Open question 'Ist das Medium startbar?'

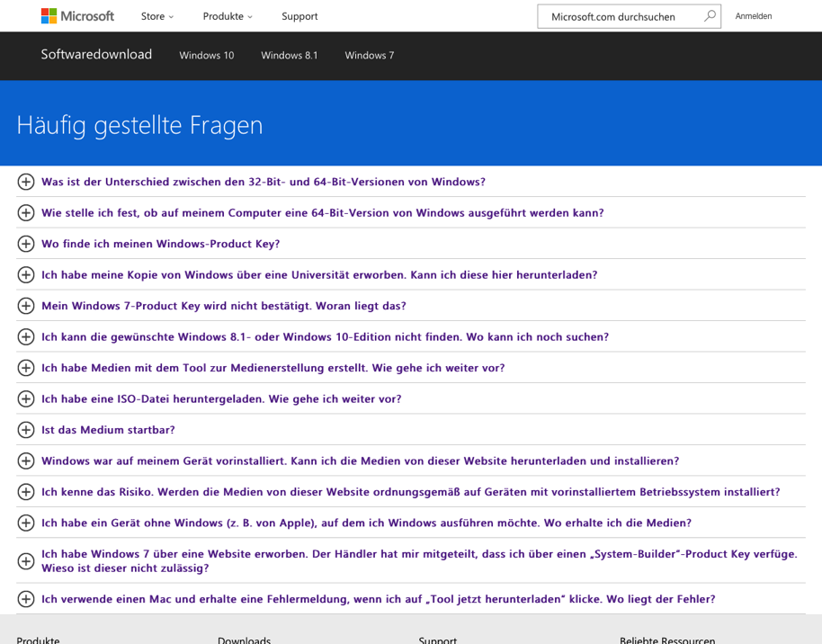pyautogui.click(x=108, y=430)
